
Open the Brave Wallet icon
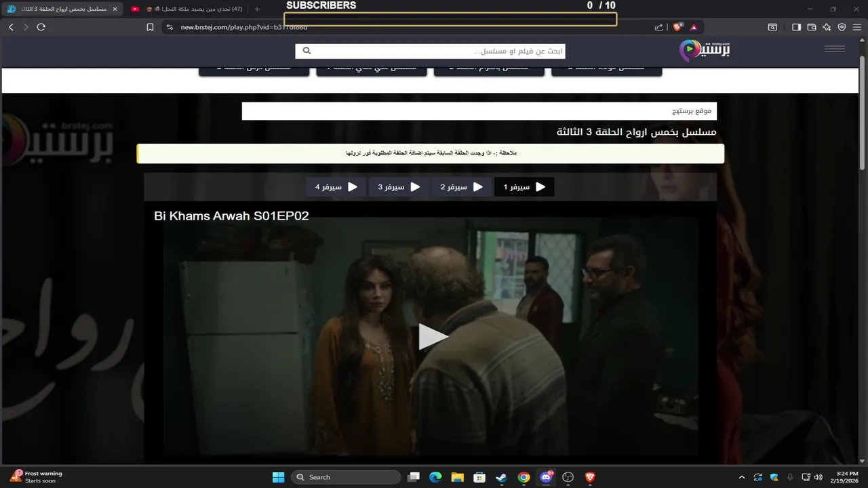[812, 27]
